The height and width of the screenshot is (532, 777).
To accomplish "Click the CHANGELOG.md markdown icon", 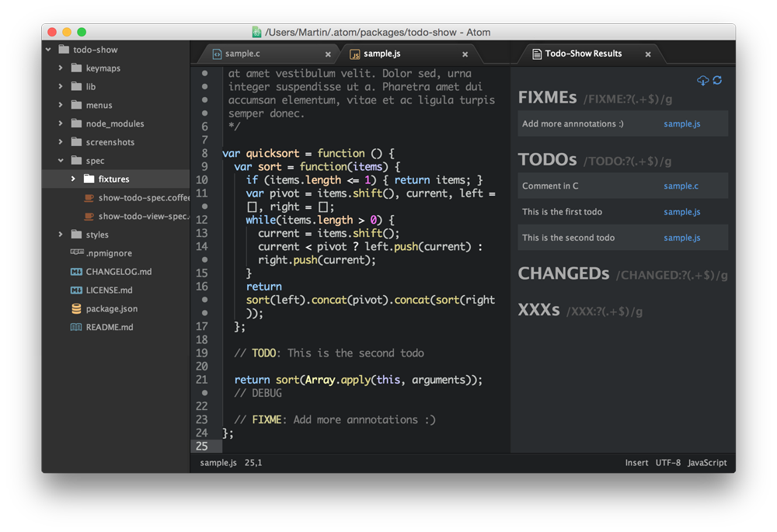I will click(x=76, y=272).
